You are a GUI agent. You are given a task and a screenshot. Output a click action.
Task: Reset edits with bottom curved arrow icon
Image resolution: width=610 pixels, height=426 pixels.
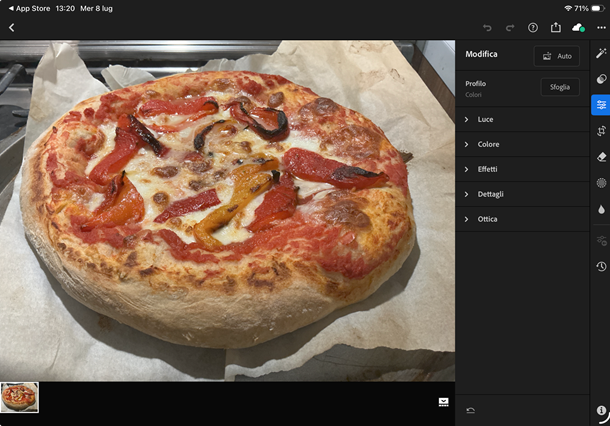(x=470, y=410)
